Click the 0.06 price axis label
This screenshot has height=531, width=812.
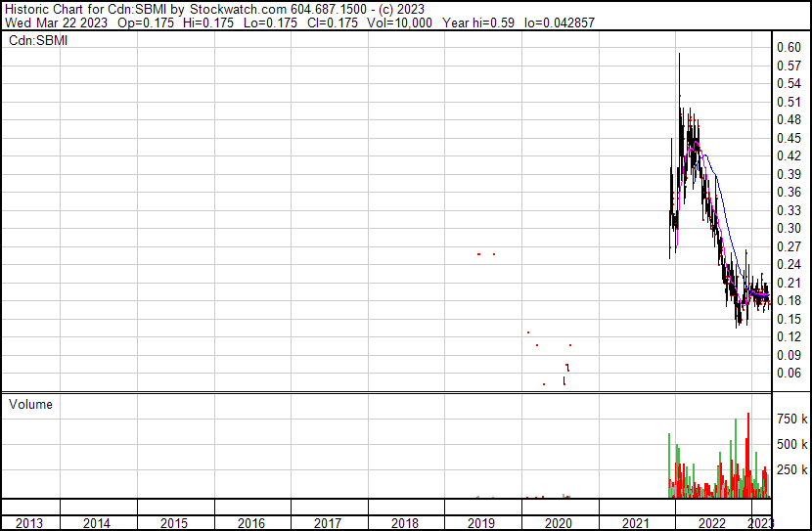[789, 373]
